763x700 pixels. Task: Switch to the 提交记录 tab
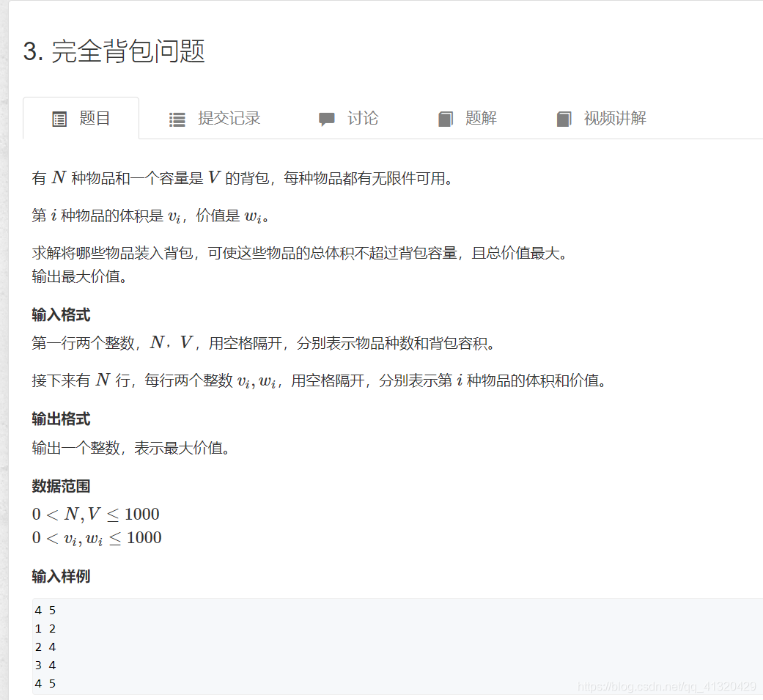(x=215, y=118)
